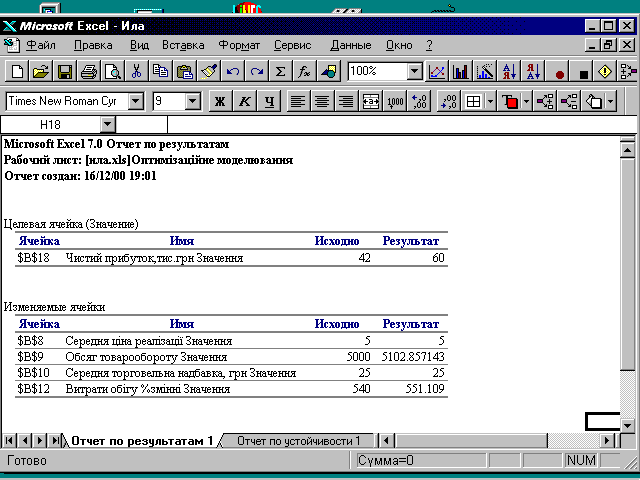Open the Формат menu
Image resolution: width=640 pixels, height=480 pixels.
pos(239,45)
